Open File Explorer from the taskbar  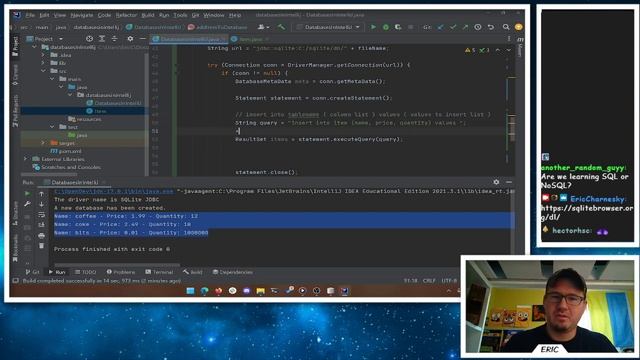(x=260, y=291)
